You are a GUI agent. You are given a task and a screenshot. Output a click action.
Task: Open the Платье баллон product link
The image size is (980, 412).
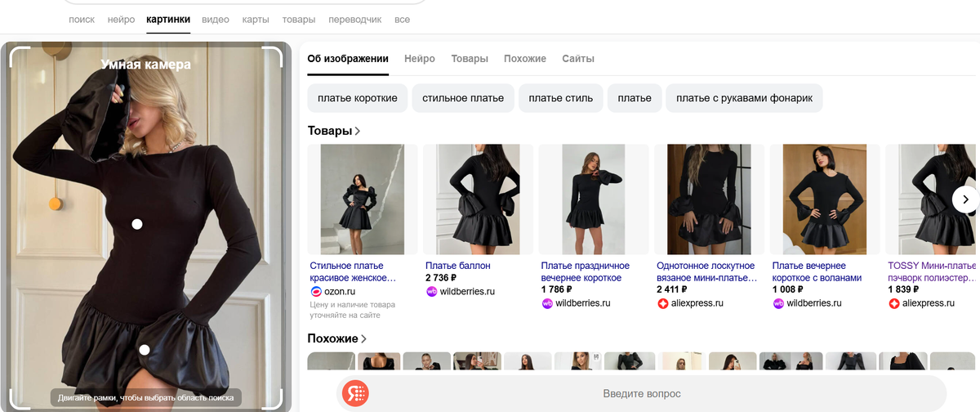tap(458, 266)
